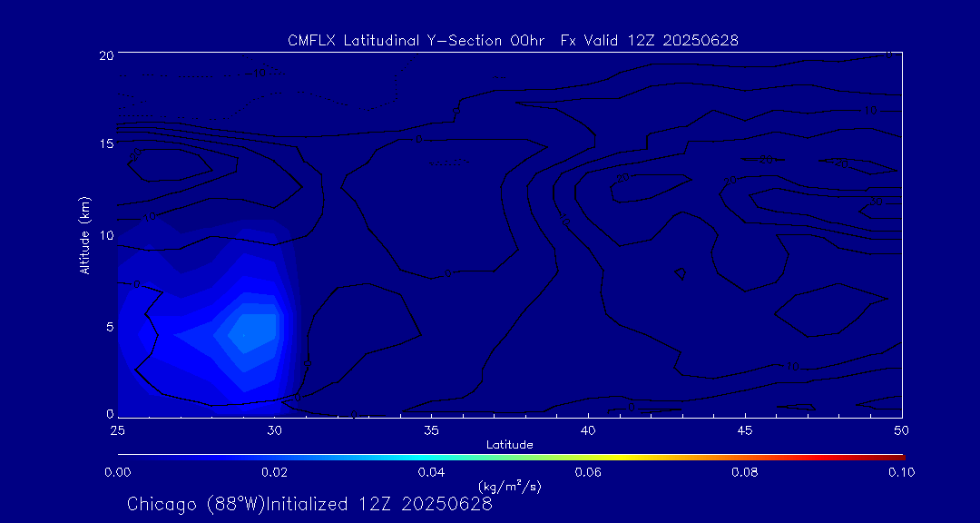Click the "Altitude (km)" vertical axis label

pos(85,234)
